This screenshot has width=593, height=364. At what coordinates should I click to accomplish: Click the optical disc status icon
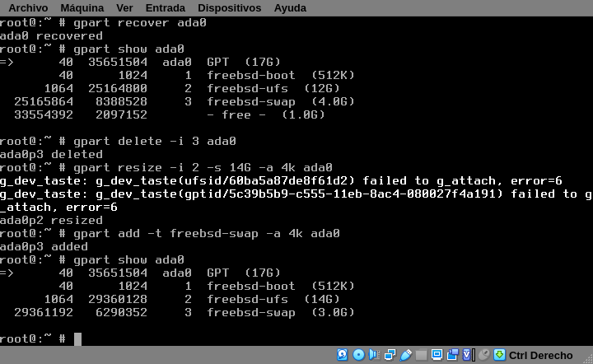358,355
